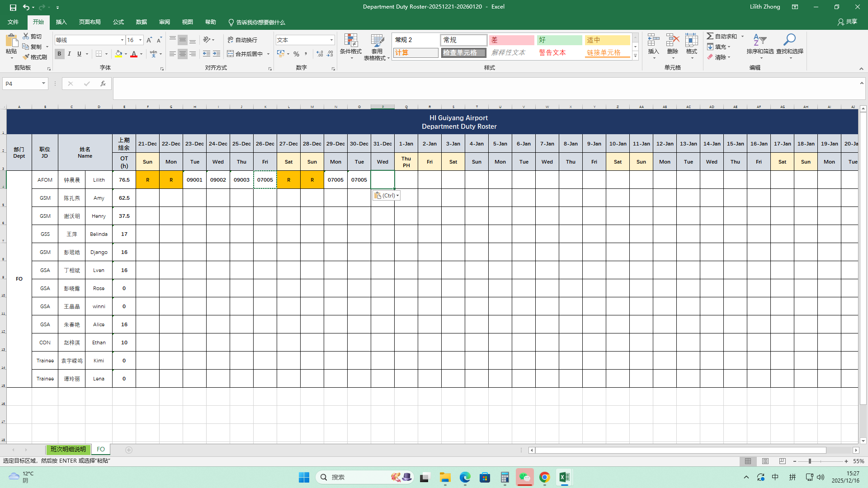
Task: Expand the font size dropdown
Action: point(140,40)
